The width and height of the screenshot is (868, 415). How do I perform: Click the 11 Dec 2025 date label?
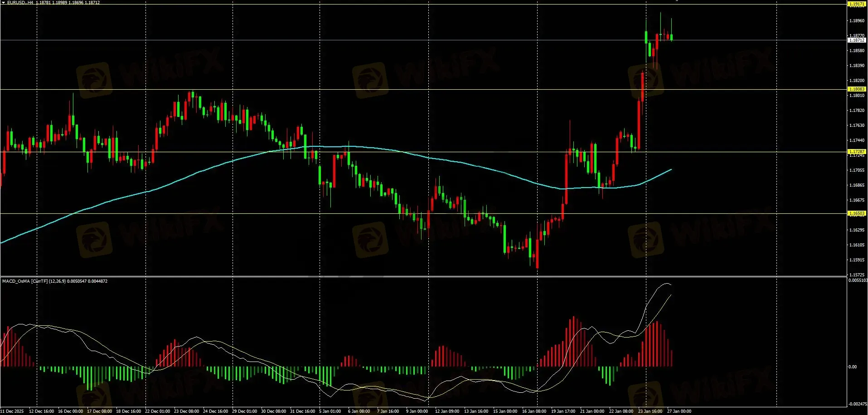[12, 411]
